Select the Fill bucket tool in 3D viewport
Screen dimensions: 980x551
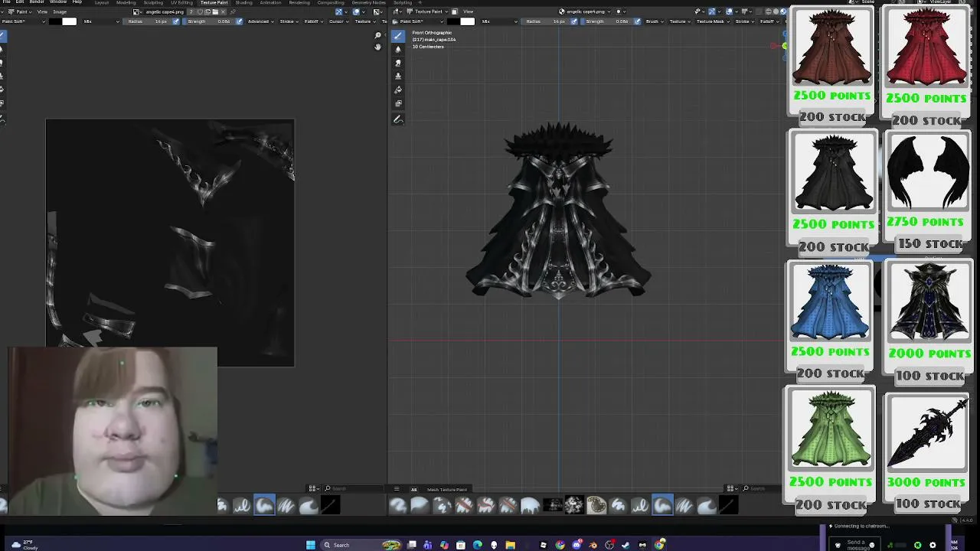pyautogui.click(x=398, y=90)
